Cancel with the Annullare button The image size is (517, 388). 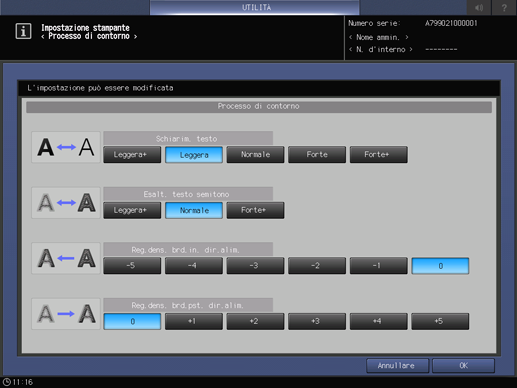pos(397,366)
